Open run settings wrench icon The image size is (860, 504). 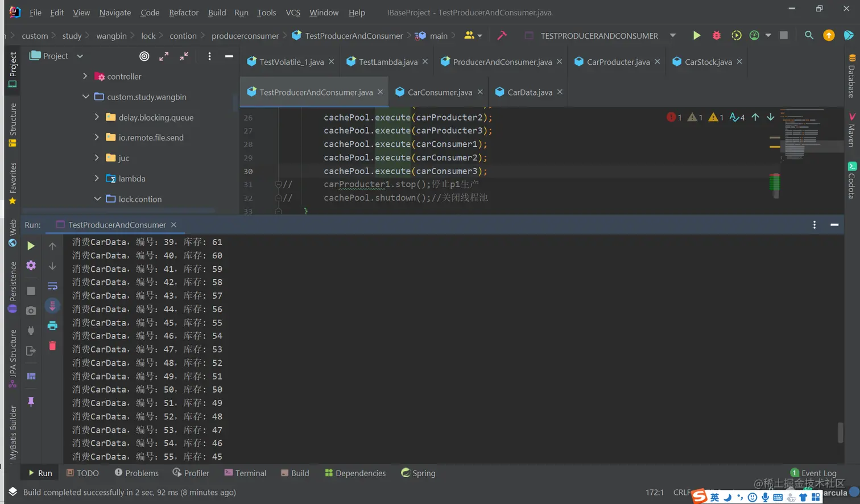click(31, 265)
